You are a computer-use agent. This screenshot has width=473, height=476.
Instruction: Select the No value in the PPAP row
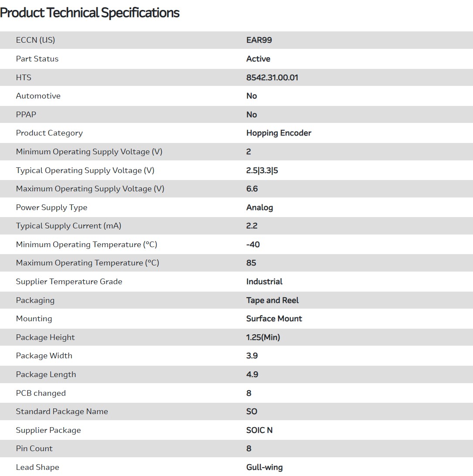coord(252,115)
